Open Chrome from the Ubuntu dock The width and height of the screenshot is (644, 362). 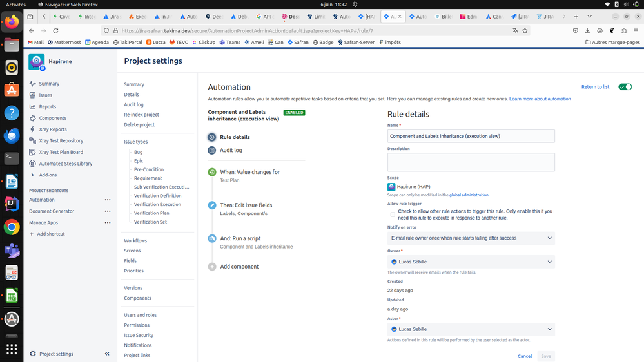12,227
